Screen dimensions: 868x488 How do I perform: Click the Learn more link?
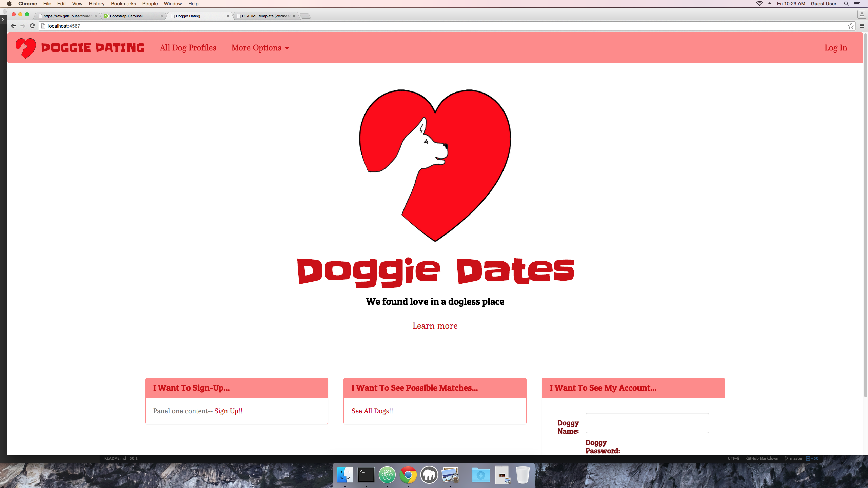[435, 326]
